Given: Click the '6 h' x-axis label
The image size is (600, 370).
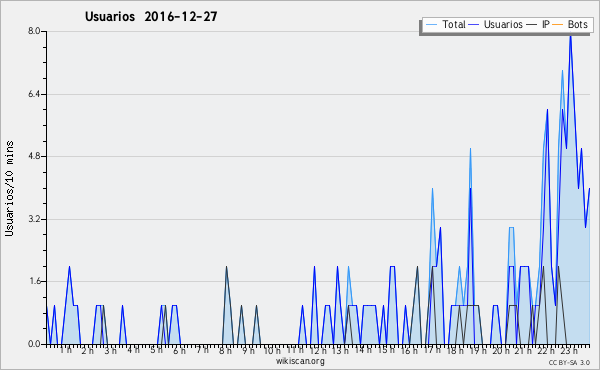Looking at the screenshot, I should tap(179, 351).
